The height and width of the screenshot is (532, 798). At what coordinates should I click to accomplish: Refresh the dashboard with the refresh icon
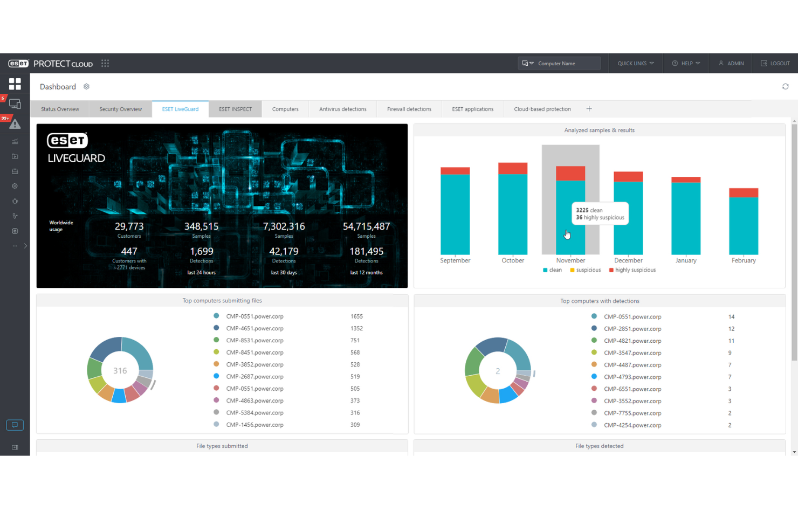tap(785, 86)
